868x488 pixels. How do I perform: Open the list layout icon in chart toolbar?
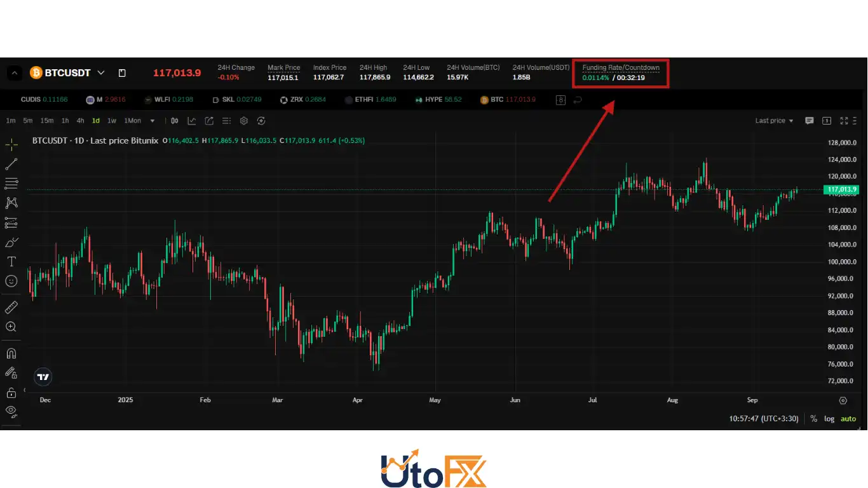coord(226,121)
